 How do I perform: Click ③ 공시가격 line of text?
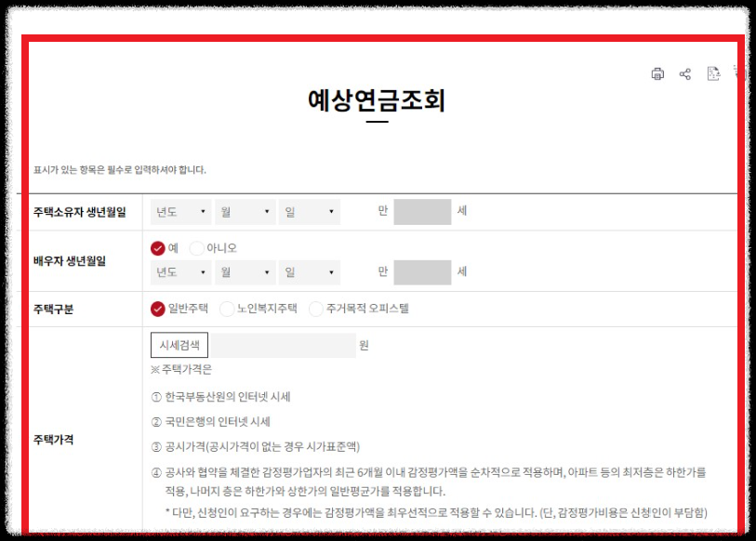256,447
